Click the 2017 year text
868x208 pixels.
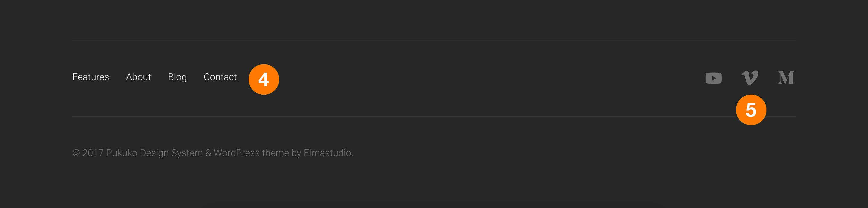93,153
